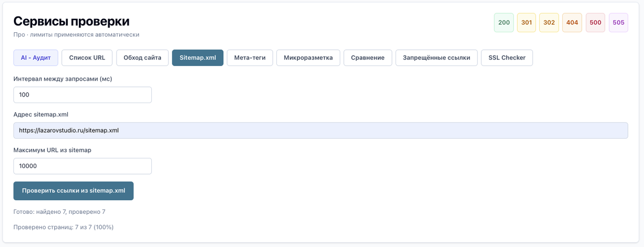
Task: Select the Sitemap.xml tab
Action: (197, 57)
